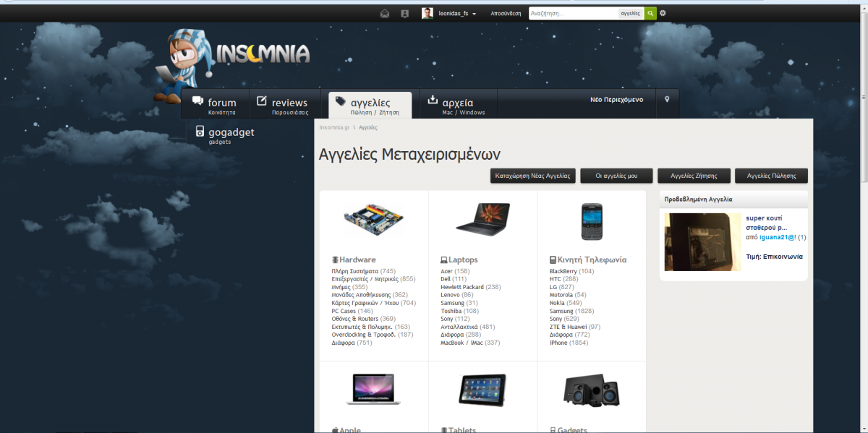Open the αρχεία Mac / Windows tab
The image size is (868, 433).
pyautogui.click(x=457, y=105)
